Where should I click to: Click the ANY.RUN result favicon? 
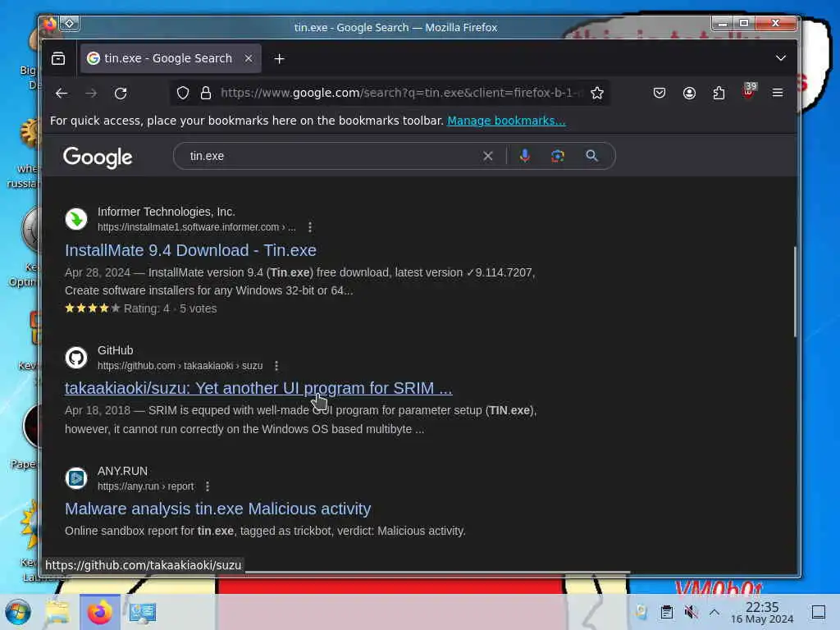pos(76,478)
